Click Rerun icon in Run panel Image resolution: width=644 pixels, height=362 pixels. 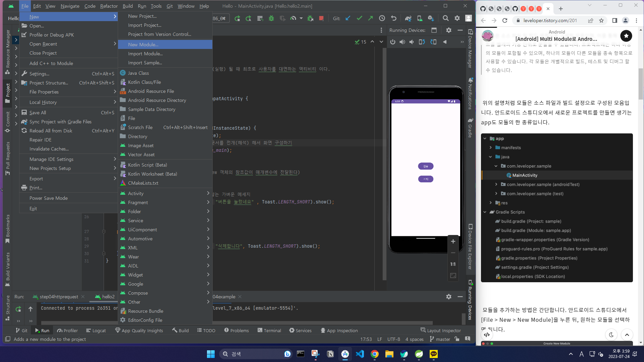click(18, 309)
